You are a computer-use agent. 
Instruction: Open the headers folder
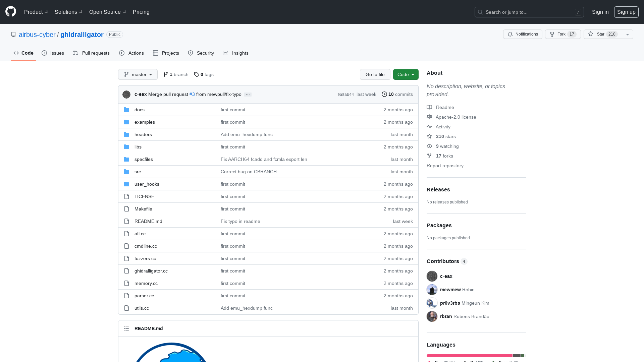143,134
